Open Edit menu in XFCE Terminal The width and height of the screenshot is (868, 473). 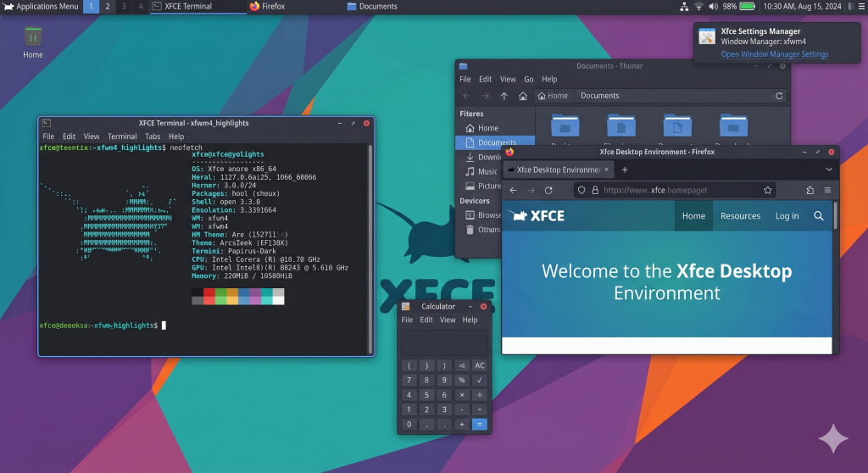tap(69, 136)
